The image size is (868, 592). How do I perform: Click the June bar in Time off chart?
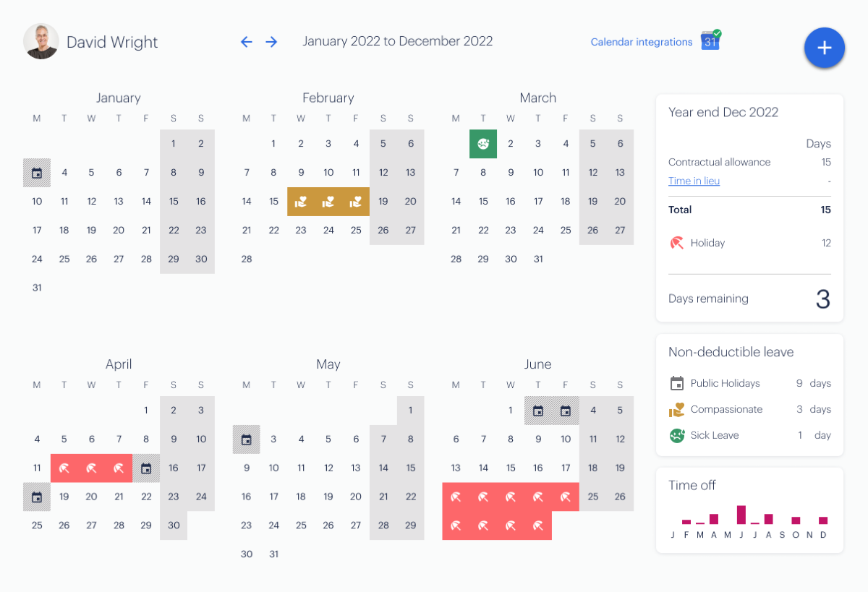[x=741, y=515]
